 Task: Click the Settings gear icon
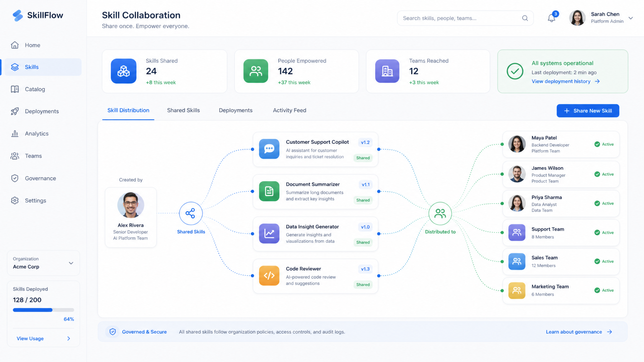click(15, 200)
